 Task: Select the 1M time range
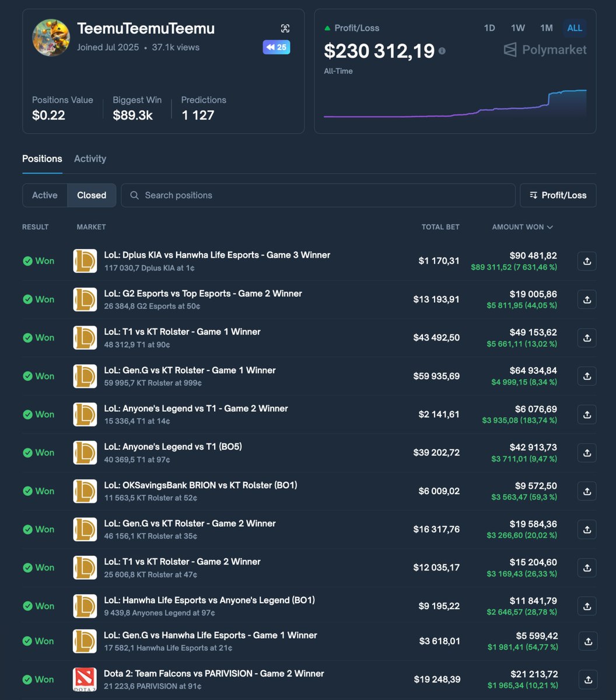(546, 28)
